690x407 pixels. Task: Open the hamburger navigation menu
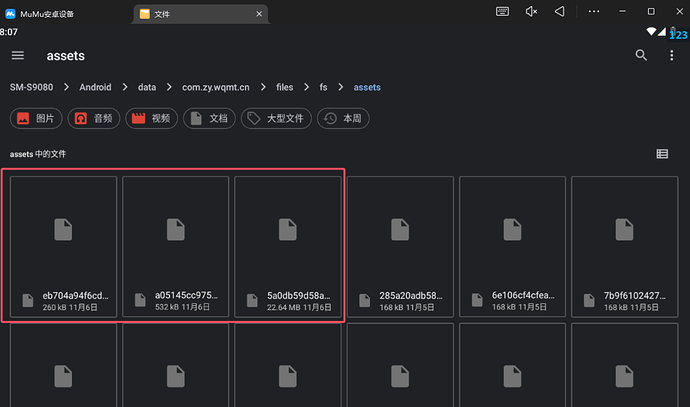(x=18, y=55)
